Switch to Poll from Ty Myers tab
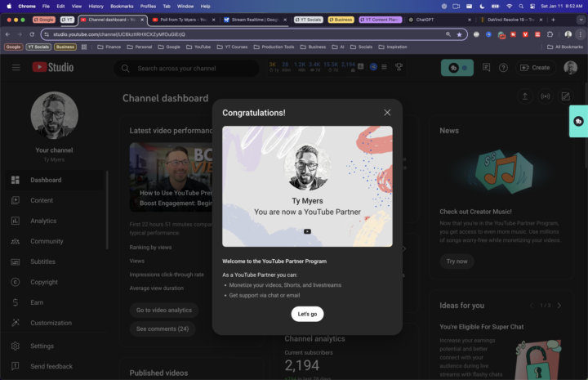Viewport: 588px width, 380px height. (183, 20)
